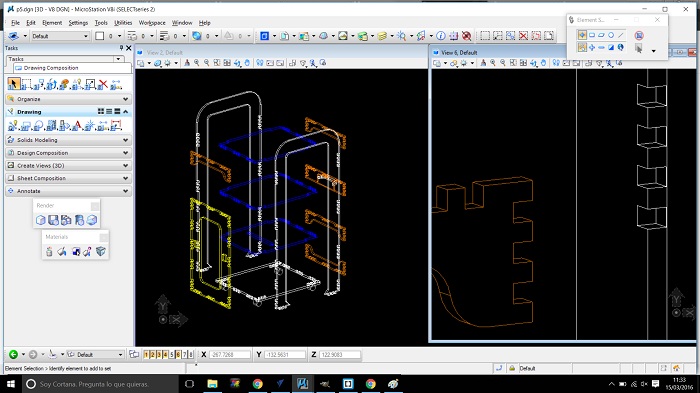Click the last cube icon in Materials toolbox
The height and width of the screenshot is (393, 700).
tap(101, 251)
